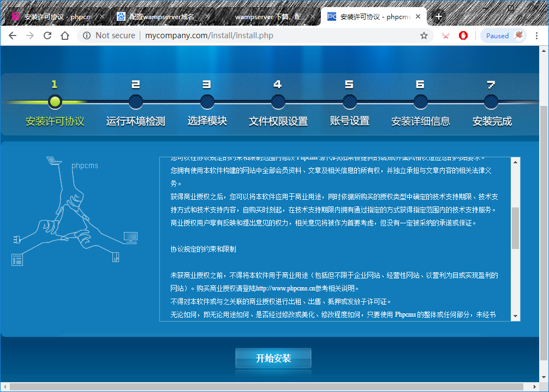Viewport: 549px width, 392px height.
Task: Close the first phpcms tab
Action: tap(102, 16)
